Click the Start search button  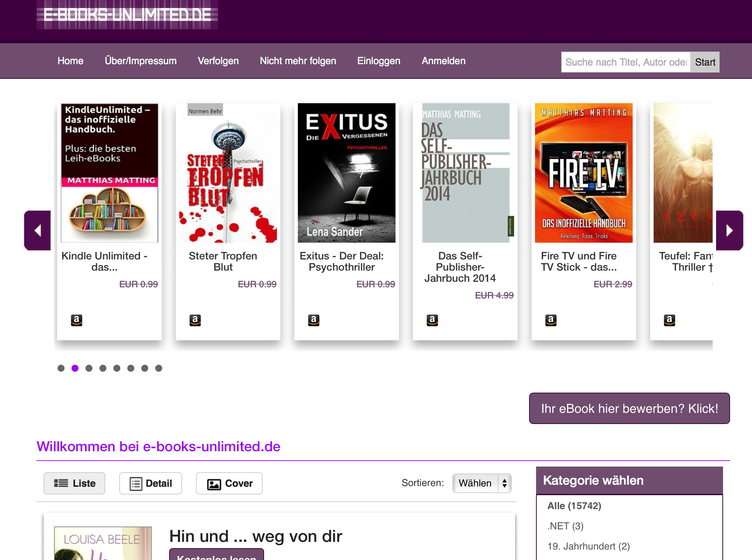(705, 62)
